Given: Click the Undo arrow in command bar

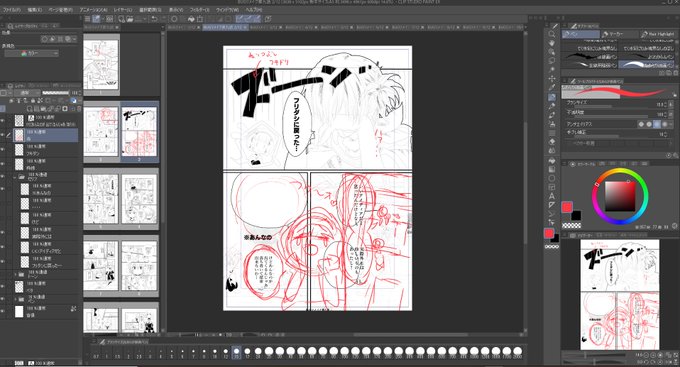Looking at the screenshot, I should click(154, 19).
